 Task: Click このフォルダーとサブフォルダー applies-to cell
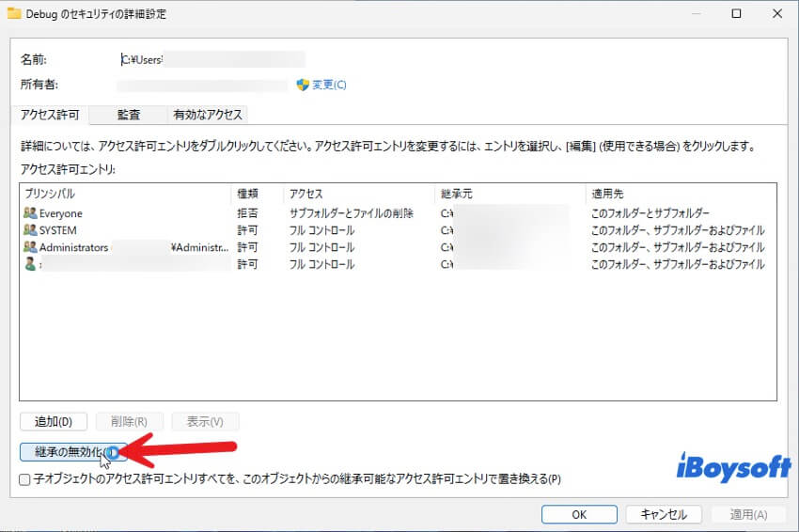click(650, 213)
